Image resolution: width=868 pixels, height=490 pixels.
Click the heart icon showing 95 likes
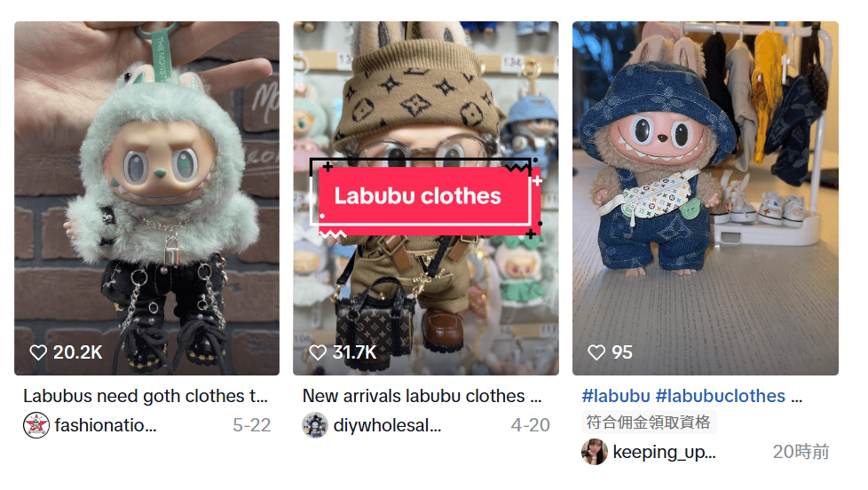(596, 352)
